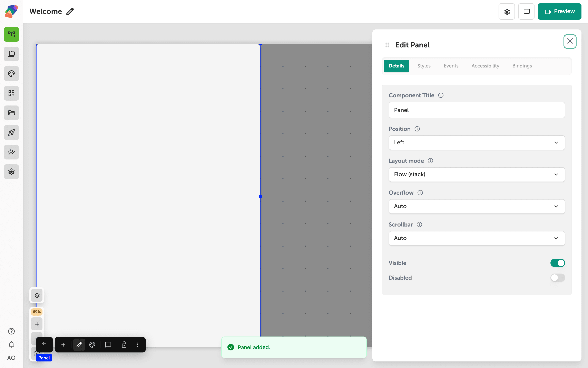Click the Edit Panel drag handle
Image resolution: width=588 pixels, height=368 pixels.
pyautogui.click(x=387, y=45)
